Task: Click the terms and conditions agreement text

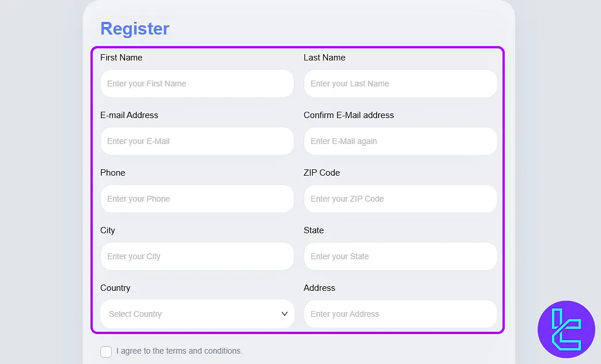Action: coord(179,351)
